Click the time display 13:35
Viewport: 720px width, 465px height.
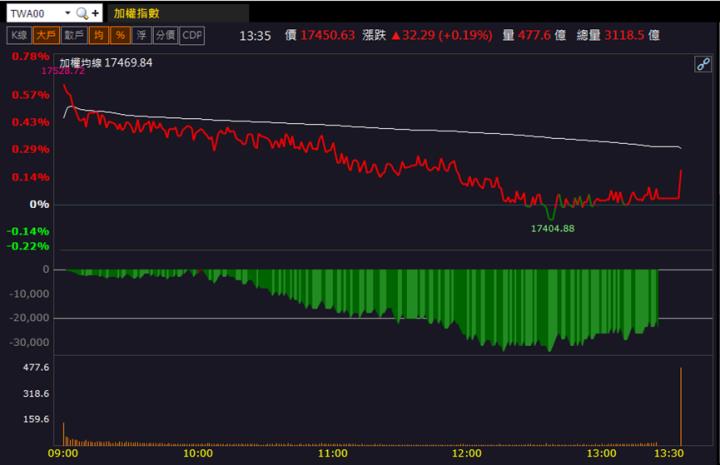(x=255, y=36)
